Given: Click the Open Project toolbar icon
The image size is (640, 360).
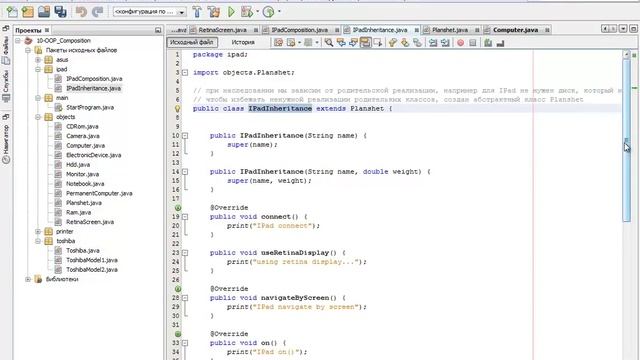Looking at the screenshot, I should [x=44, y=12].
